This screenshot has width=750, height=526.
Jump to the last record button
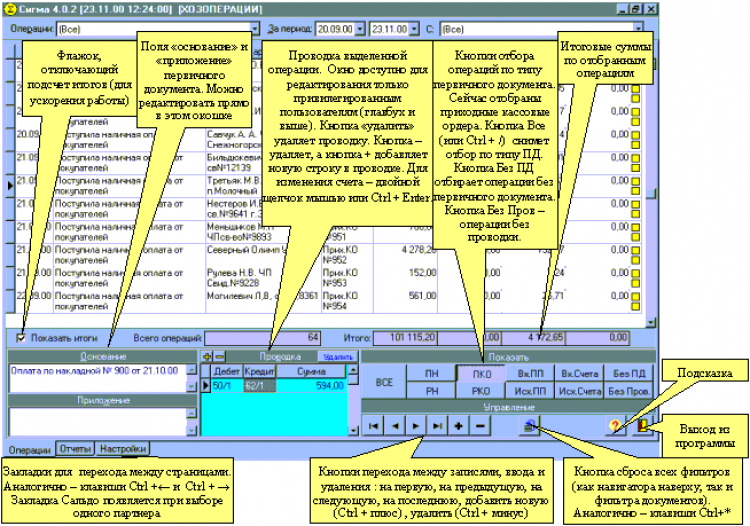pyautogui.click(x=438, y=426)
